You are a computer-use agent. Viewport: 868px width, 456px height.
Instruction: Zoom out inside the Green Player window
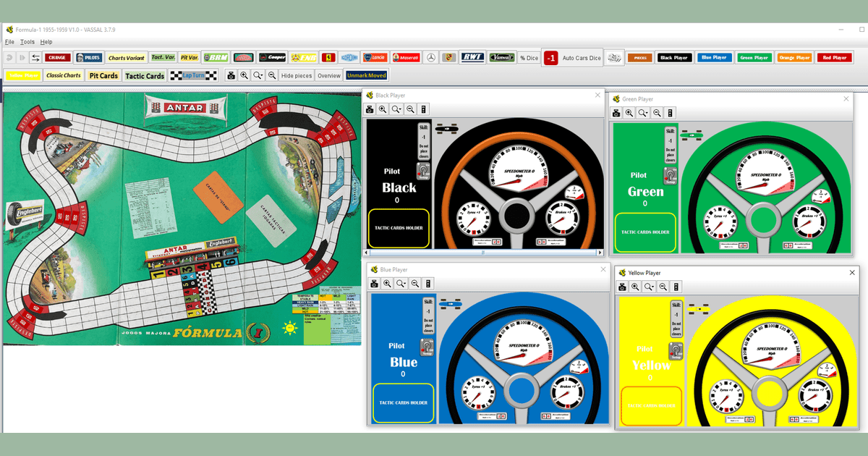pos(657,113)
